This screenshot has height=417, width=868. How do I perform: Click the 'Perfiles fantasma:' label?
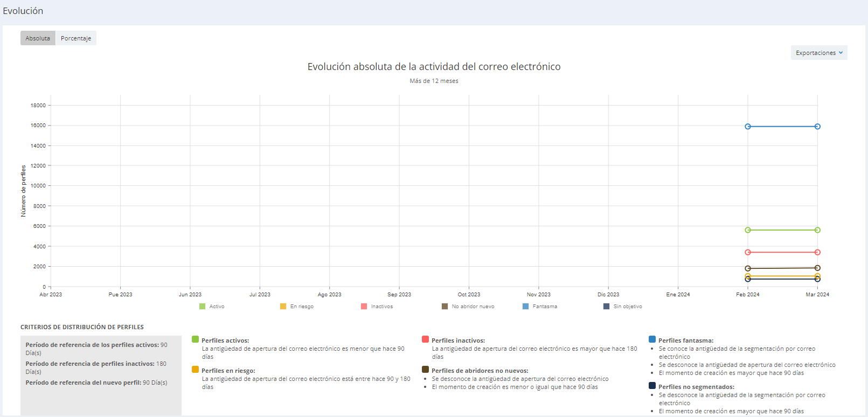686,340
